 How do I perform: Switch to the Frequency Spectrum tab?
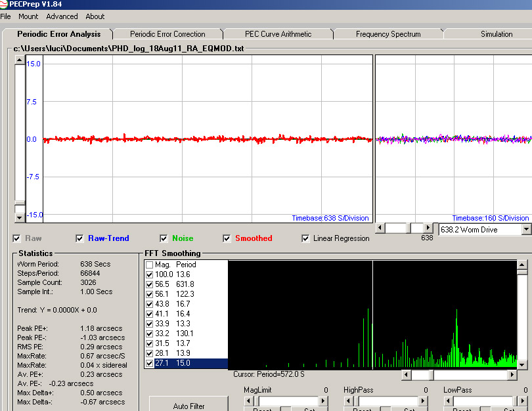click(388, 34)
